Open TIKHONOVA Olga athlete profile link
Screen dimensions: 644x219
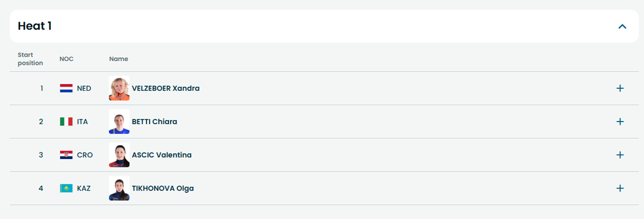[x=163, y=188]
